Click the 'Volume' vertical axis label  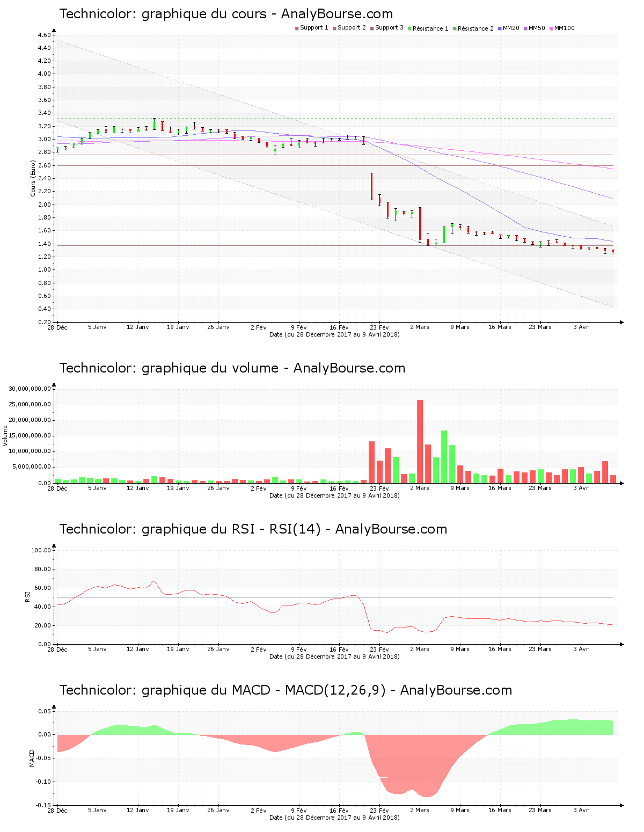coord(5,435)
